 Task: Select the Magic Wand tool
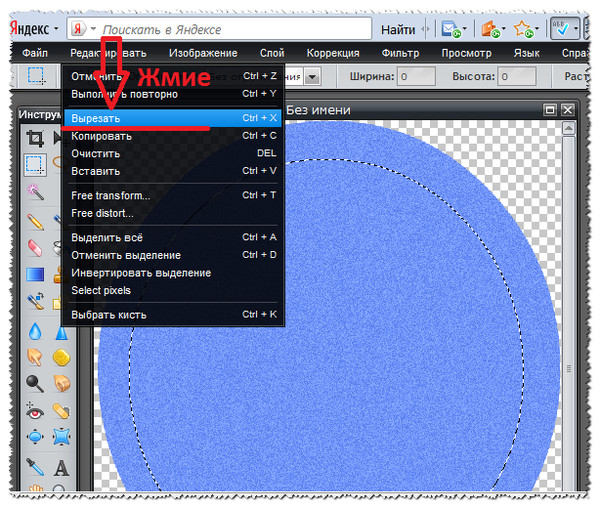pos(35,191)
